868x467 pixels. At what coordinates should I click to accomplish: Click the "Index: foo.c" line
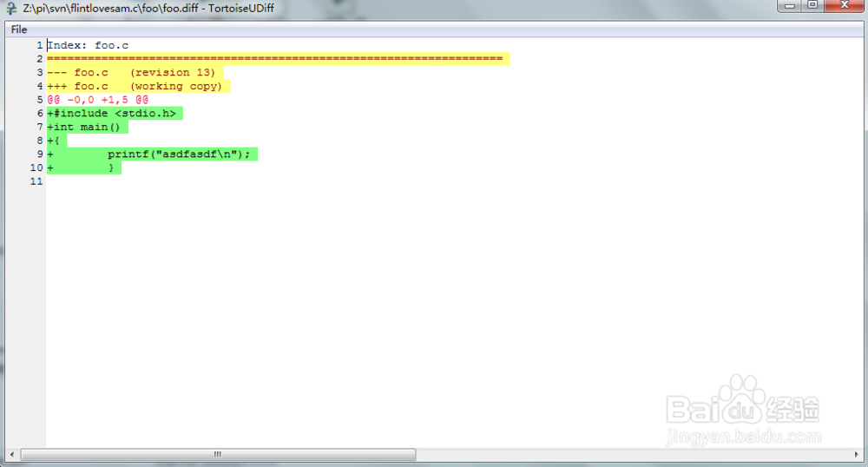click(88, 45)
